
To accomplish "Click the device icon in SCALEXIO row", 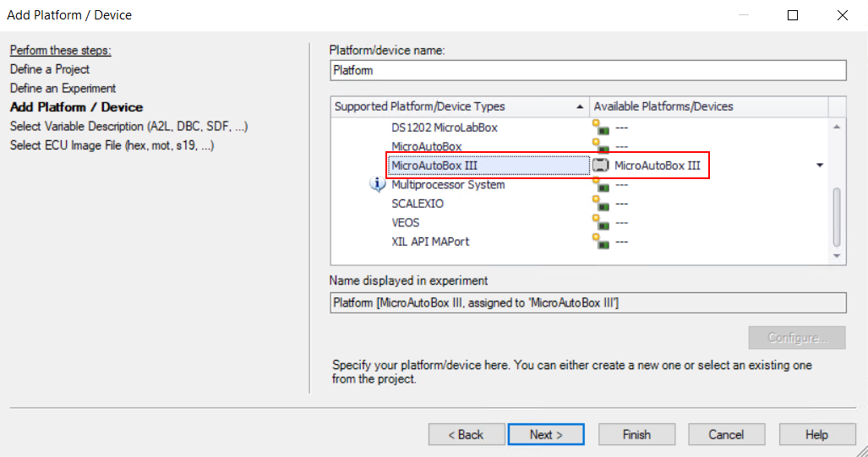I will tap(600, 204).
